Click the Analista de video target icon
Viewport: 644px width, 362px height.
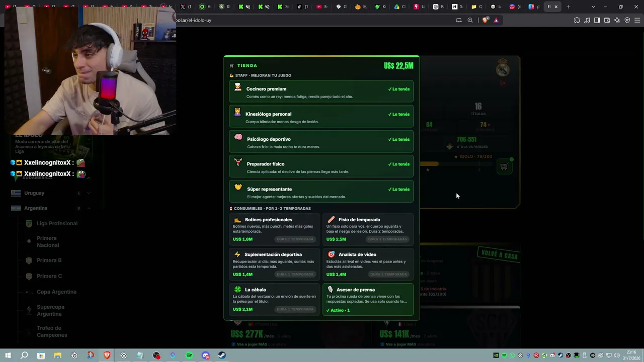pos(331,254)
